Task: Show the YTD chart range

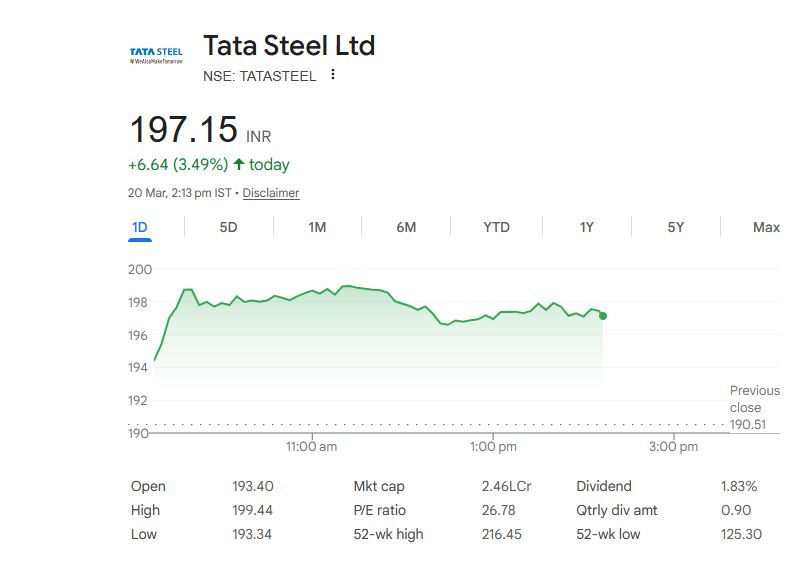Action: pos(496,227)
